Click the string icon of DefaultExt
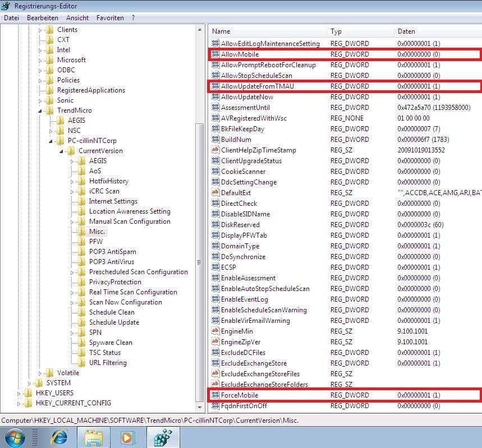Image resolution: width=482 pixels, height=448 pixels. tap(215, 193)
